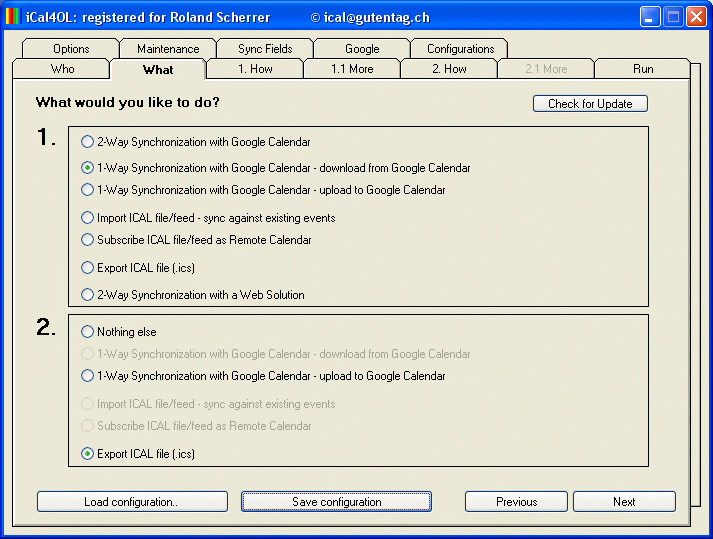Viewport: 713px width, 539px height.
Task: Click Load configuration button
Action: click(x=132, y=502)
